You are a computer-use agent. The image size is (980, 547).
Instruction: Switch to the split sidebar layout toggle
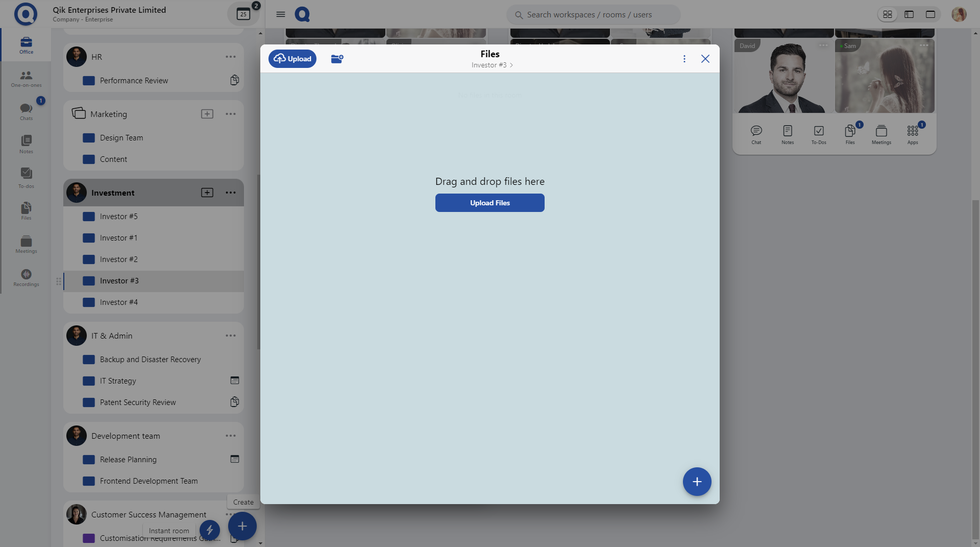(909, 14)
